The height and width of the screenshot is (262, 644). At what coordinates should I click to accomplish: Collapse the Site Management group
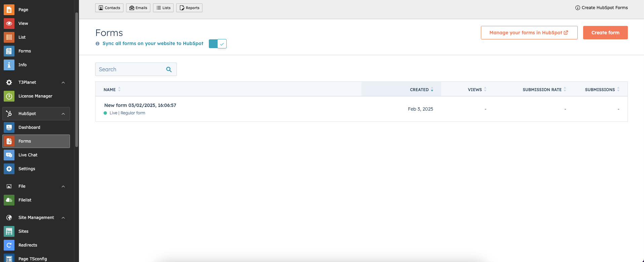(63, 218)
